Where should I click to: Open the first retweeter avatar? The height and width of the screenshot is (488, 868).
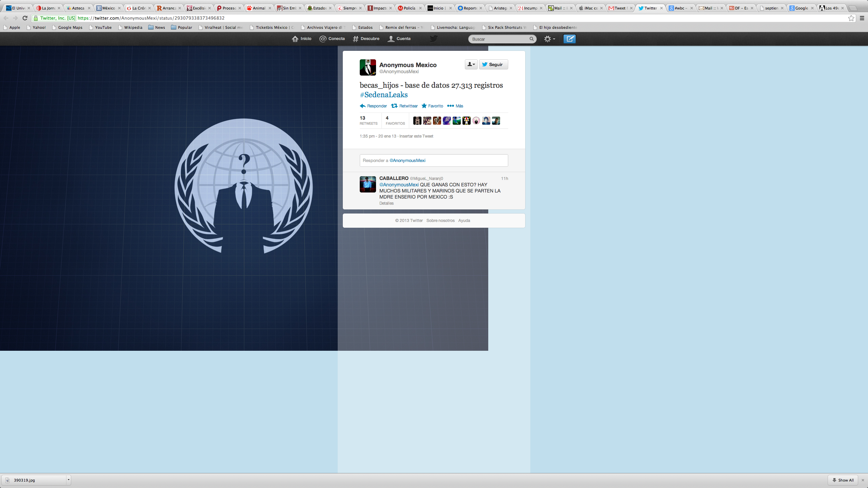417,121
